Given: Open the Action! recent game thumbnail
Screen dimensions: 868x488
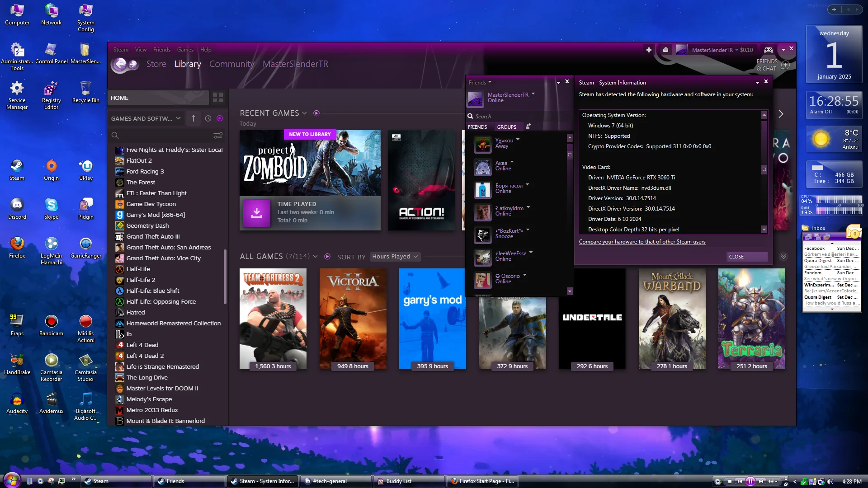Looking at the screenshot, I should click(421, 180).
